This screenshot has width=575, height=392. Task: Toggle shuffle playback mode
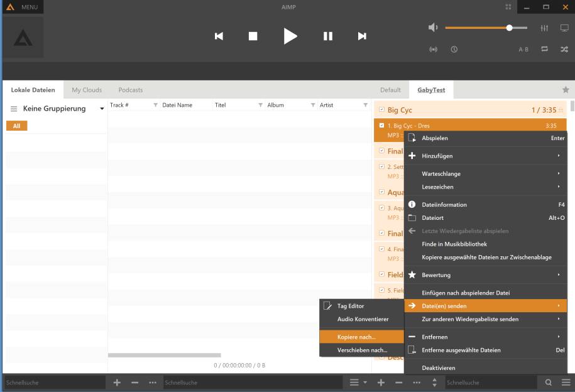point(564,49)
